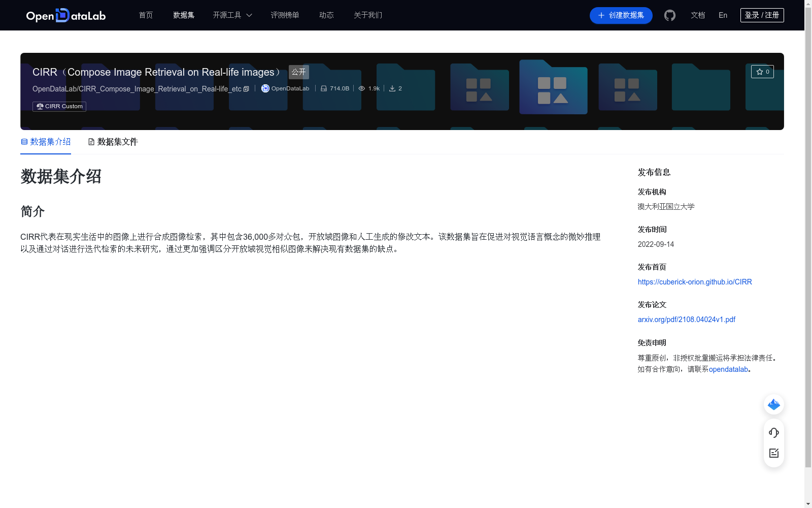Open the arxiv.org paper PDF link
This screenshot has height=508, width=812.
click(687, 320)
